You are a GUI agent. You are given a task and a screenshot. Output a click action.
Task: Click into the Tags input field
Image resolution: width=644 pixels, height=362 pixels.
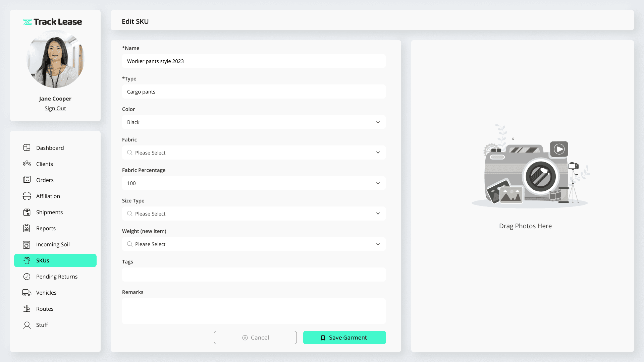[254, 275]
